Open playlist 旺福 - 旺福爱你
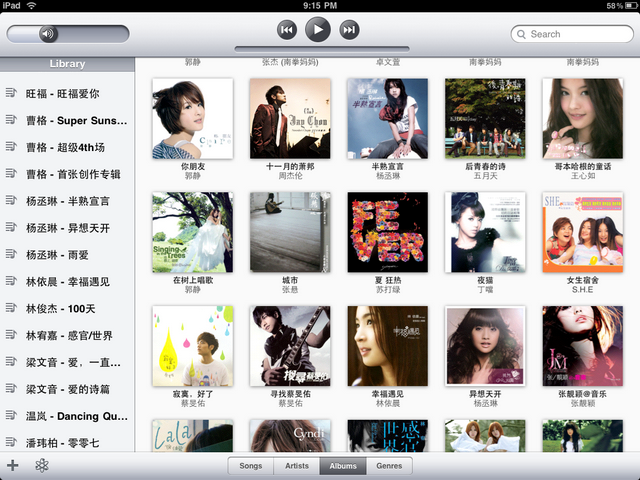The width and height of the screenshot is (640, 480). 67,93
